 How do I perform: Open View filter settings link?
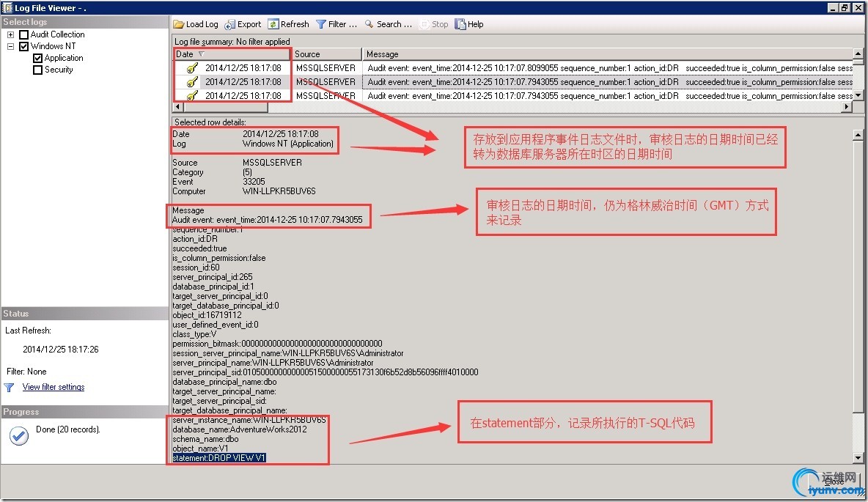coord(54,387)
